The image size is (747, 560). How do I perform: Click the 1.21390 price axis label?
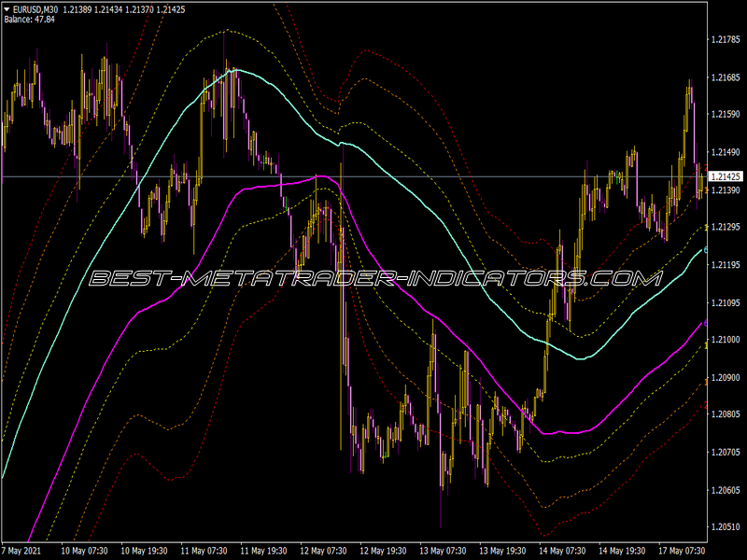[726, 190]
